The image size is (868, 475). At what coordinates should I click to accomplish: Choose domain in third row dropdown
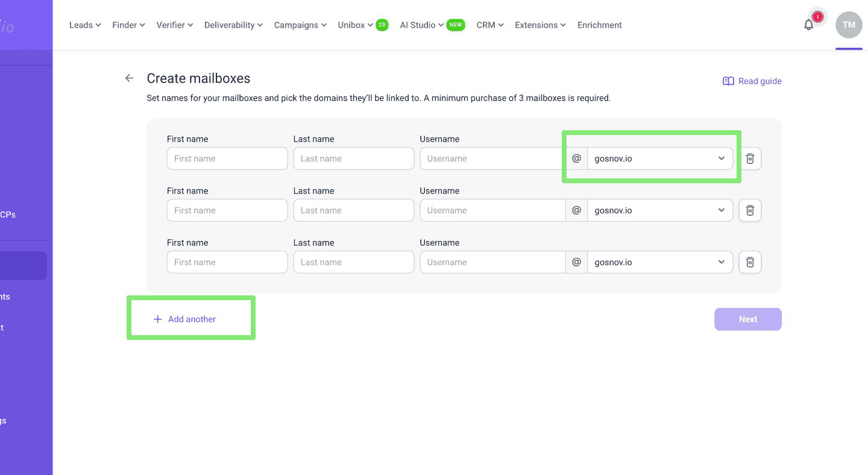click(660, 262)
